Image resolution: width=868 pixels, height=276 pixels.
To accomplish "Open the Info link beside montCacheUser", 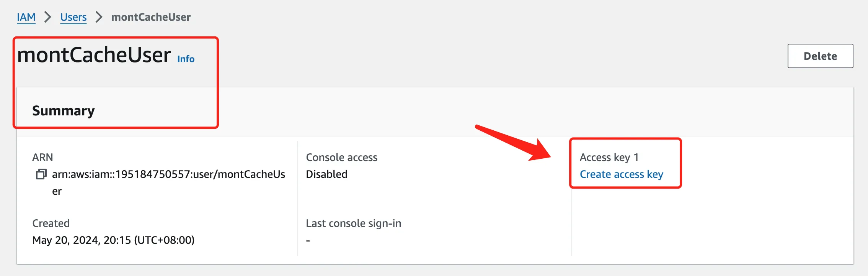I will click(x=186, y=59).
